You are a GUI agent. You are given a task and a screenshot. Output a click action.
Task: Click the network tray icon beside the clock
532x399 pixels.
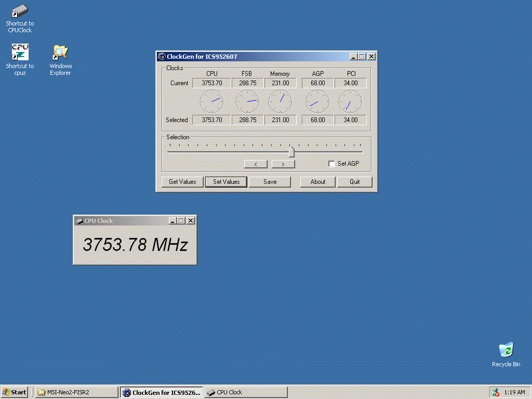tap(495, 392)
